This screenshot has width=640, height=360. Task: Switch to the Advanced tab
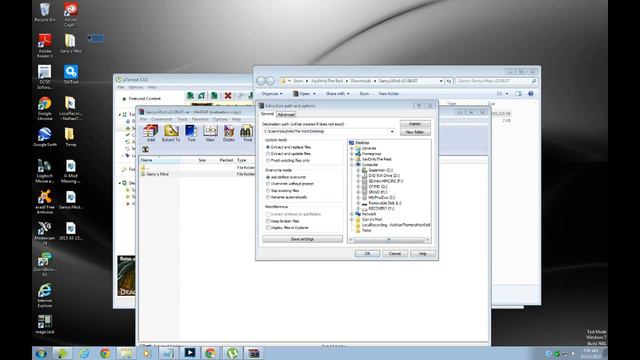tap(286, 115)
